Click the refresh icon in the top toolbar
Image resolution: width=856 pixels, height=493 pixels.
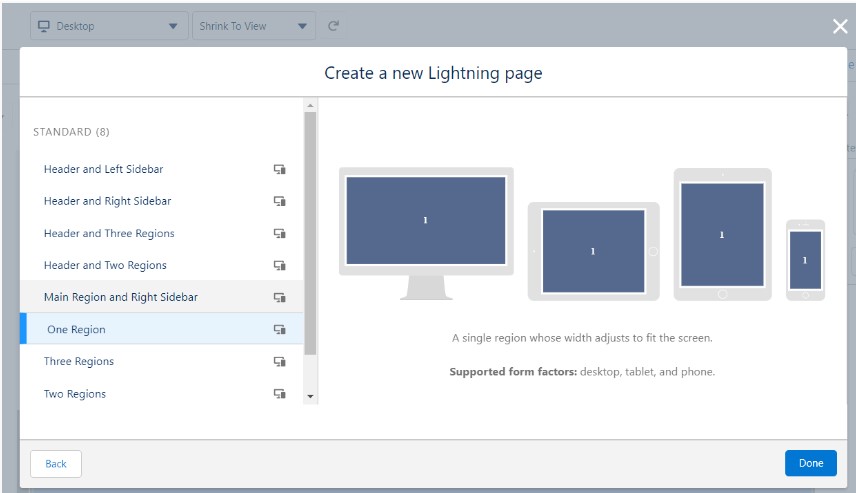(333, 26)
